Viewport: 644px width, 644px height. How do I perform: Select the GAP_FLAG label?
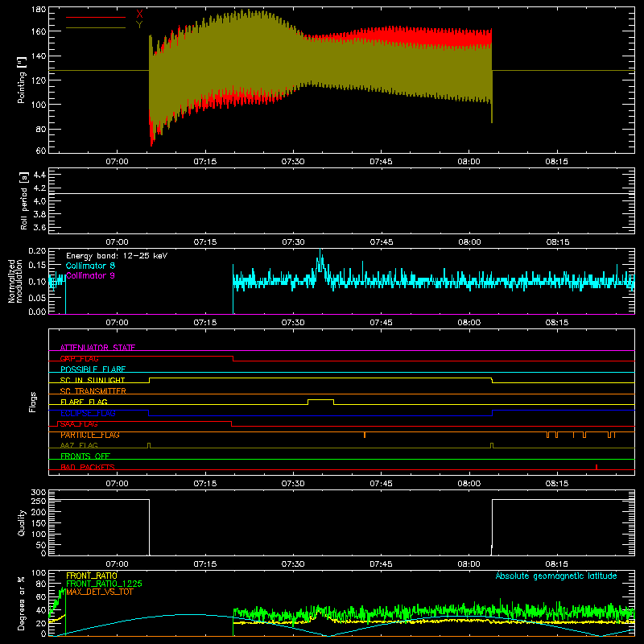point(79,358)
